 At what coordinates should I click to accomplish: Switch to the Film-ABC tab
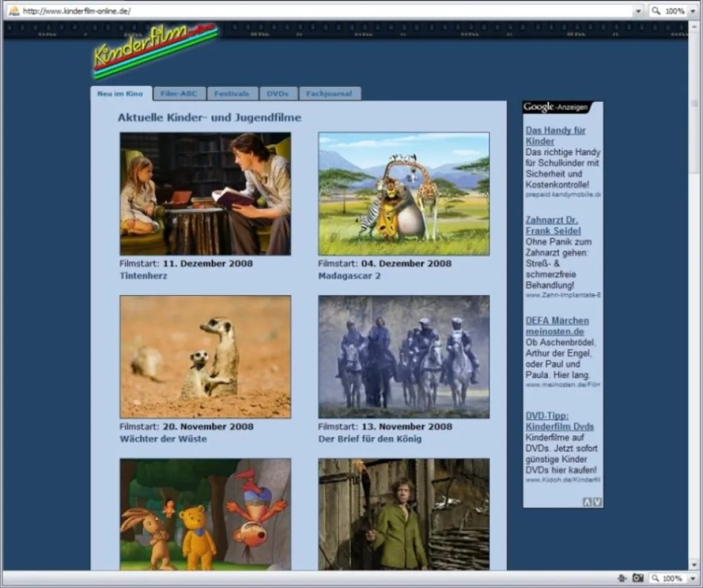click(178, 93)
